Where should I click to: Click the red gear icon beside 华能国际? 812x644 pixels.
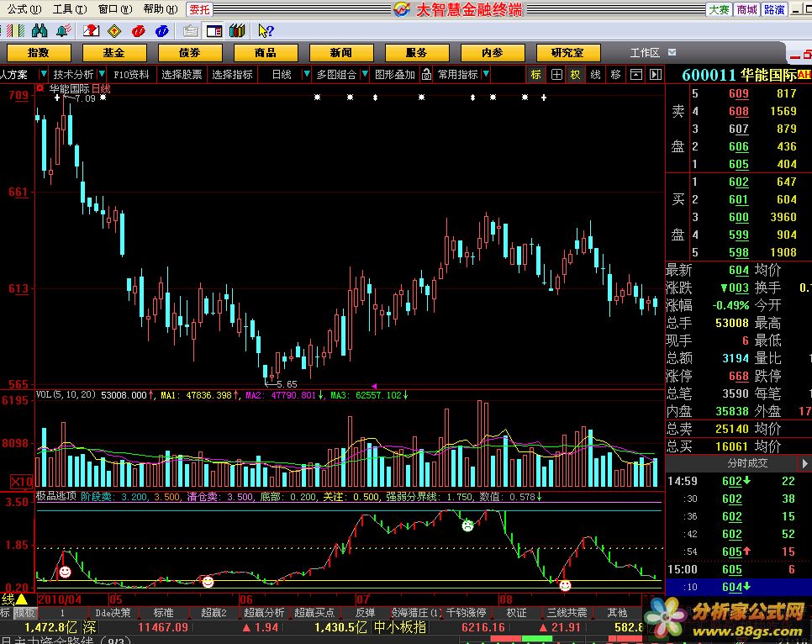click(40, 88)
